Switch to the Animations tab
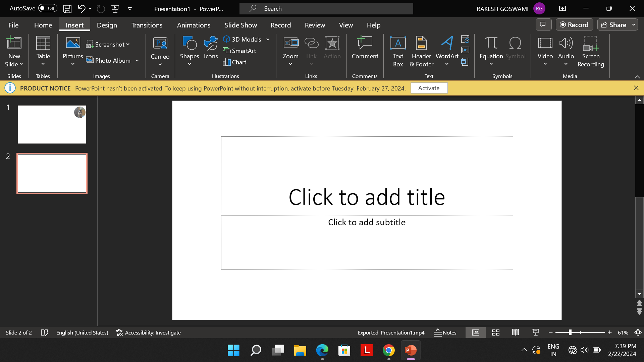This screenshot has width=644, height=362. click(x=194, y=25)
